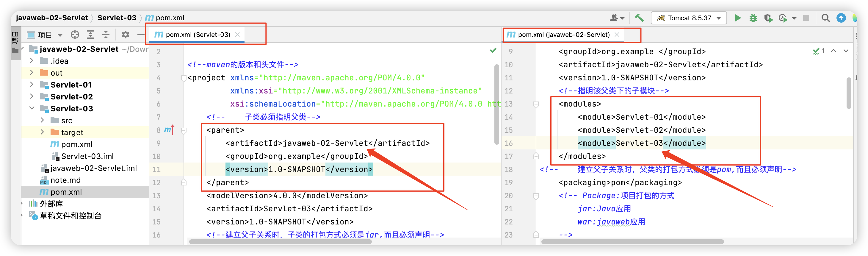Click the Search Everywhere magnifier icon
Viewport: 868px width, 256px height.
(x=825, y=18)
